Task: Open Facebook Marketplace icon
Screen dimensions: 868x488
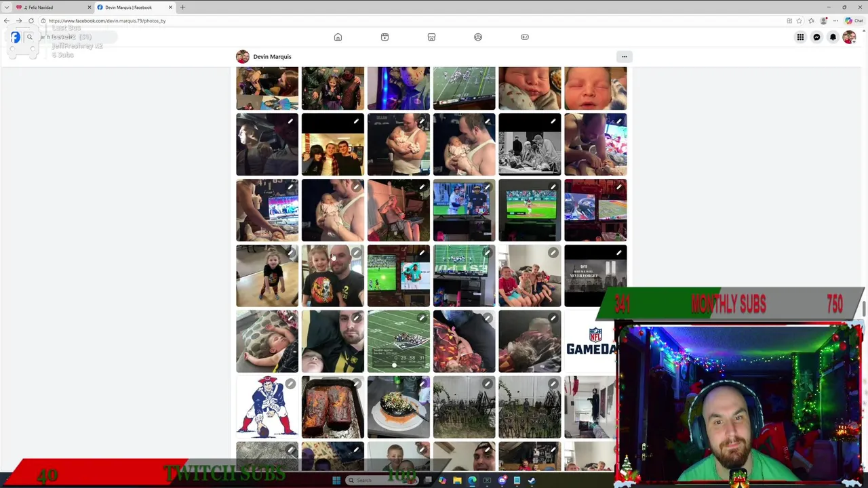Action: [431, 37]
